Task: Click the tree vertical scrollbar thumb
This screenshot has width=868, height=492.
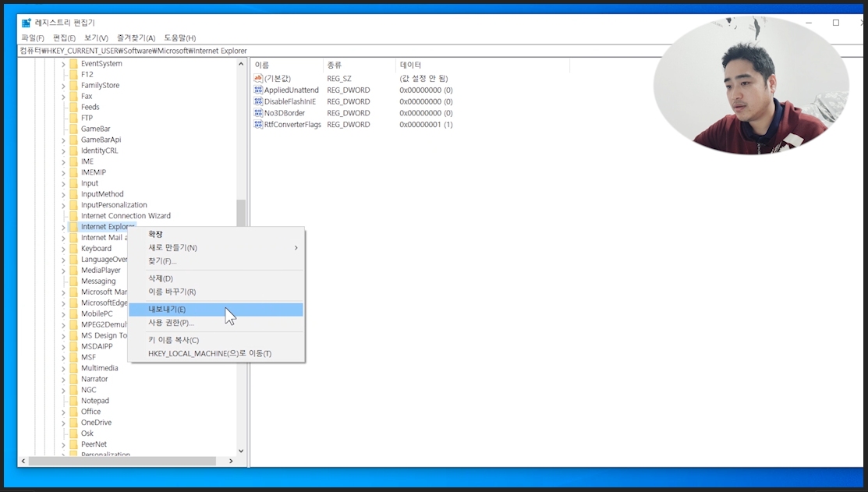Action: coord(241,213)
